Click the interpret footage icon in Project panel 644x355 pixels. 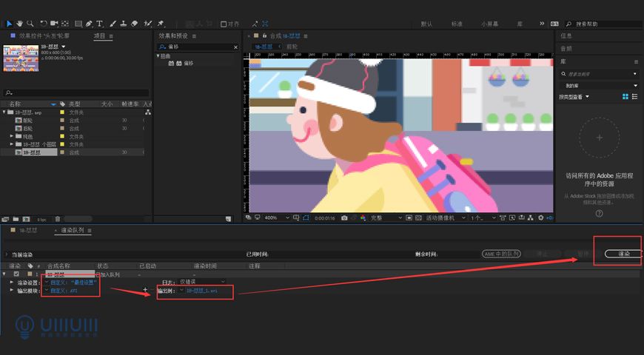tap(5, 219)
